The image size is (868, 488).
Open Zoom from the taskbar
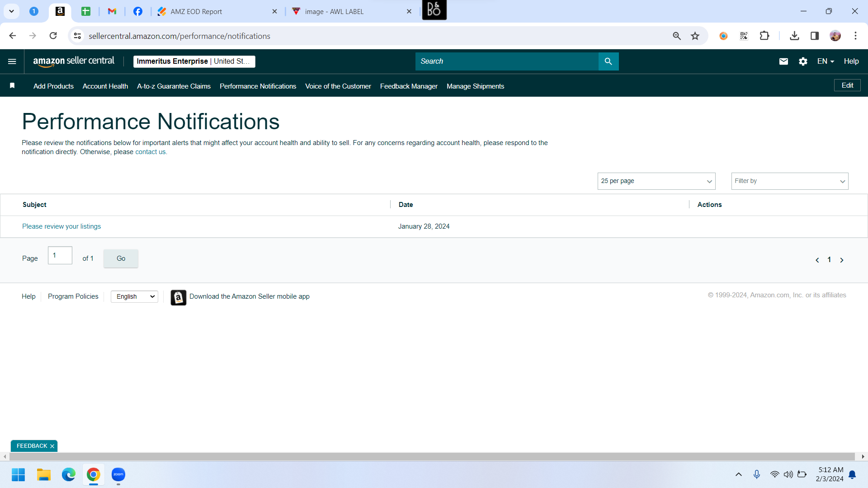point(118,474)
